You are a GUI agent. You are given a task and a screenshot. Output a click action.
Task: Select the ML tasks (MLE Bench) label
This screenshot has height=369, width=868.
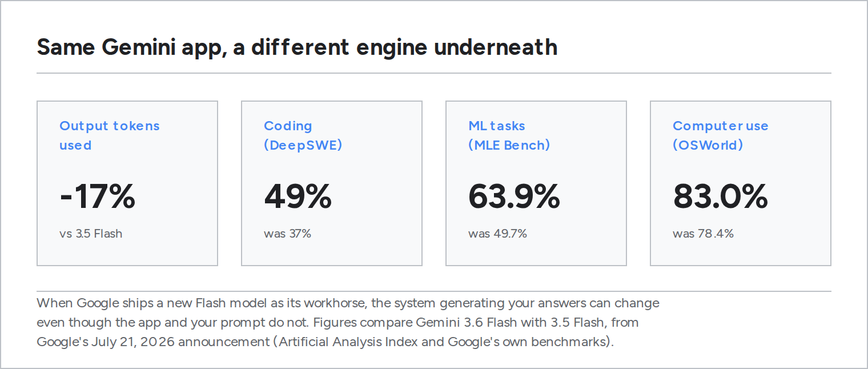click(x=509, y=135)
